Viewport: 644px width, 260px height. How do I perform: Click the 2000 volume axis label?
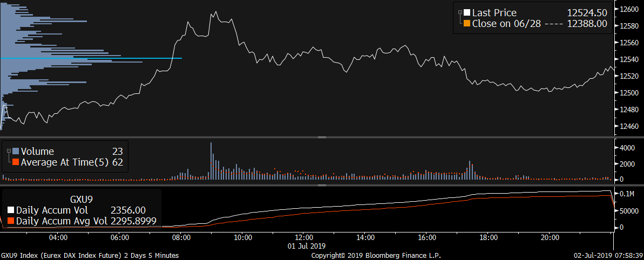click(x=627, y=164)
